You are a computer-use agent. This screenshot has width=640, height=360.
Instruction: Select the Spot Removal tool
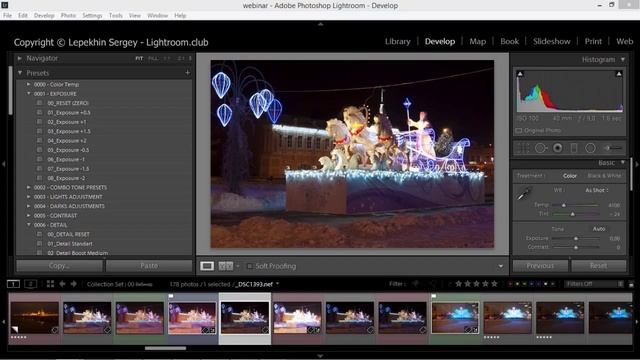click(x=540, y=148)
